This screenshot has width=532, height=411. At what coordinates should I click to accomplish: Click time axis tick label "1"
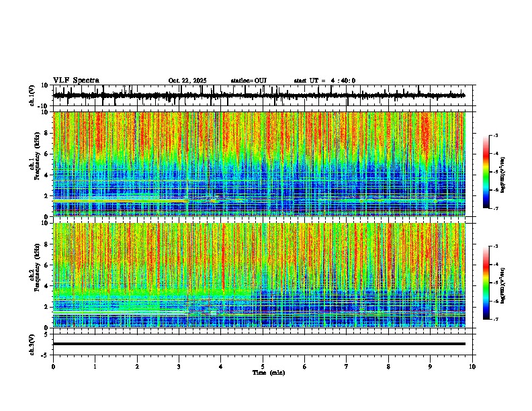(95, 367)
